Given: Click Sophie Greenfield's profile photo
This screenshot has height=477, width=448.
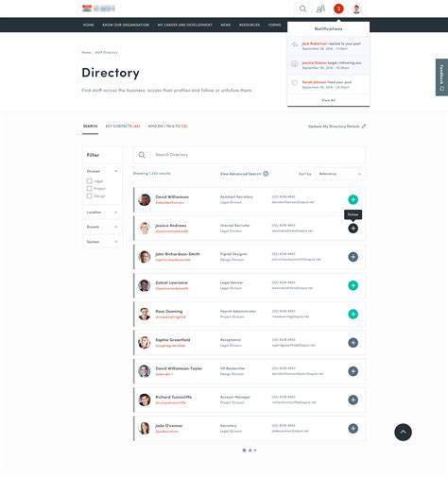Looking at the screenshot, I should pos(145,343).
